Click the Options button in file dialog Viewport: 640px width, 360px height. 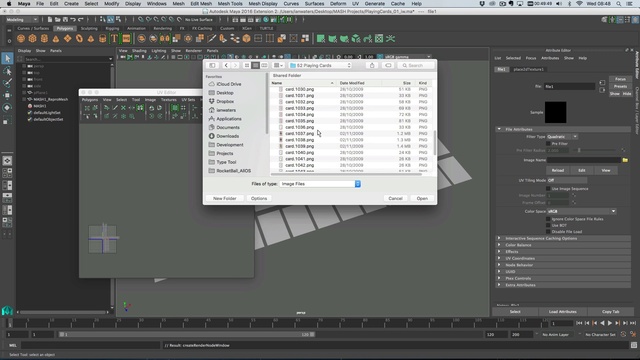pyautogui.click(x=259, y=198)
